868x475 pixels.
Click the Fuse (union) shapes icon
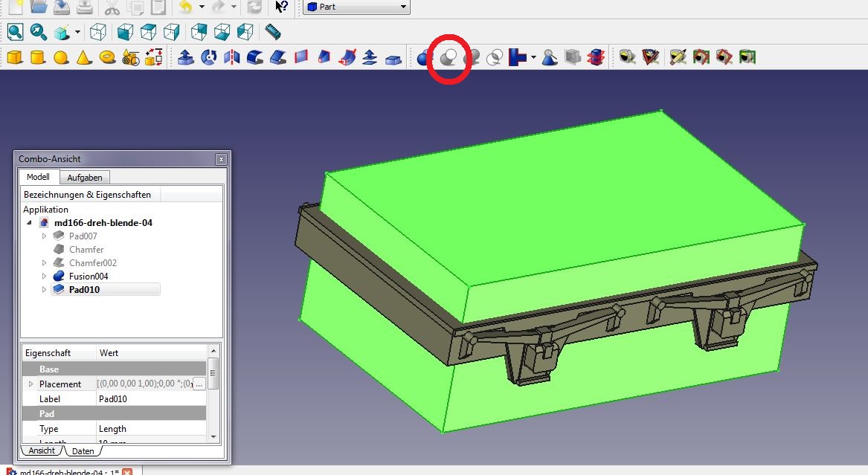[x=473, y=57]
